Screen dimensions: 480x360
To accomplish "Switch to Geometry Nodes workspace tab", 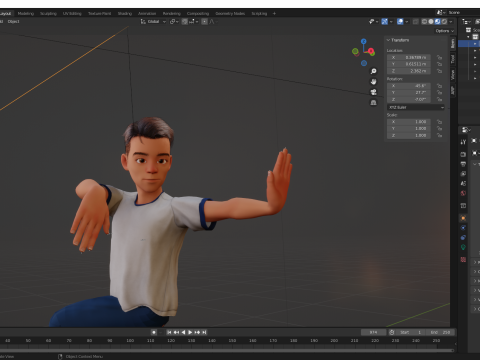I will click(230, 14).
